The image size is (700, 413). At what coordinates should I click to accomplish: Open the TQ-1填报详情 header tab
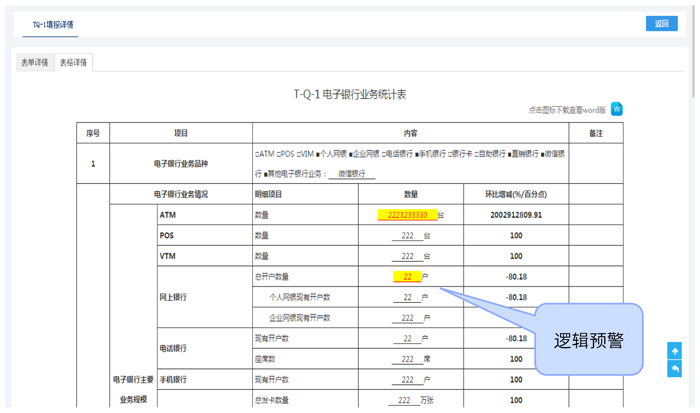(x=51, y=25)
